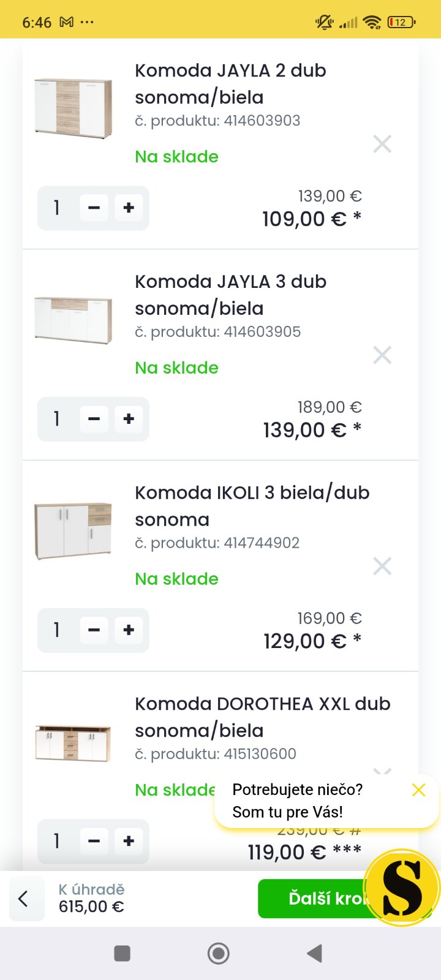Edit quantity field for Komoda JAYLA 3

57,419
